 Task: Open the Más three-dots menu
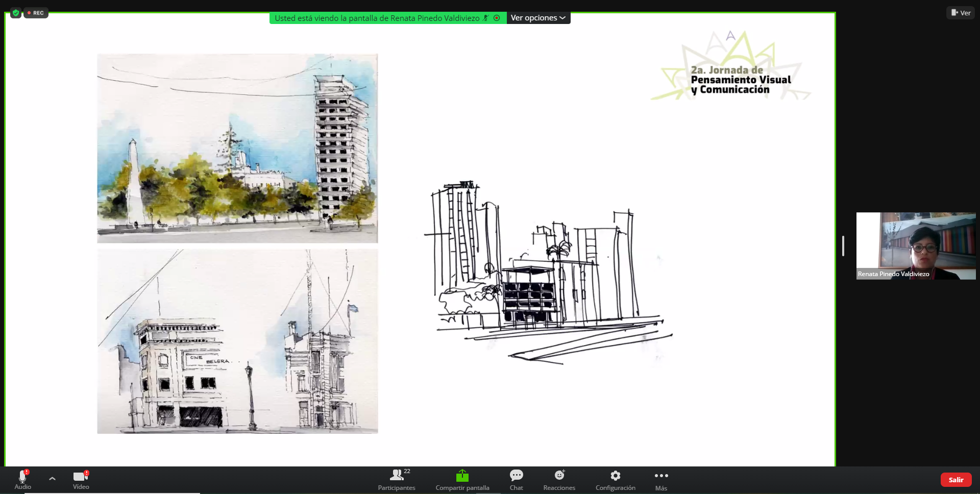click(x=661, y=480)
